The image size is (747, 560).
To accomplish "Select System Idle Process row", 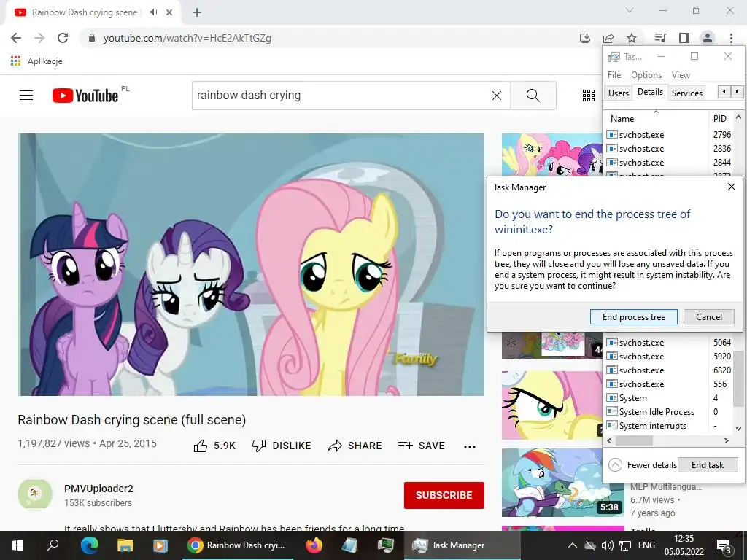I will coord(668,412).
